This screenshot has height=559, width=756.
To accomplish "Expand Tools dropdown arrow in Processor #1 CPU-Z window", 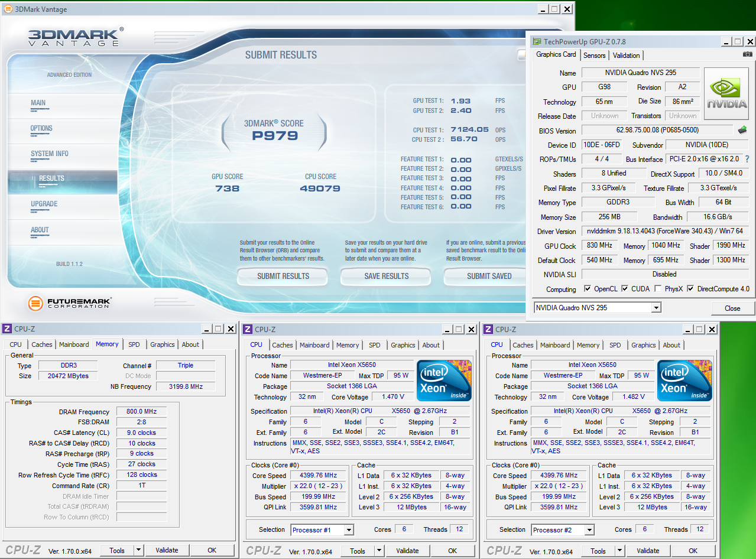I will (x=378, y=551).
